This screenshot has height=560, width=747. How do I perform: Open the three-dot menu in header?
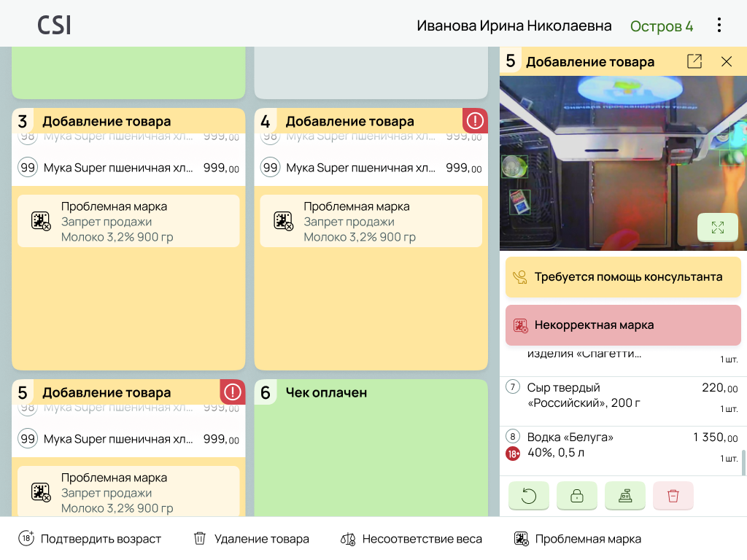coord(719,26)
